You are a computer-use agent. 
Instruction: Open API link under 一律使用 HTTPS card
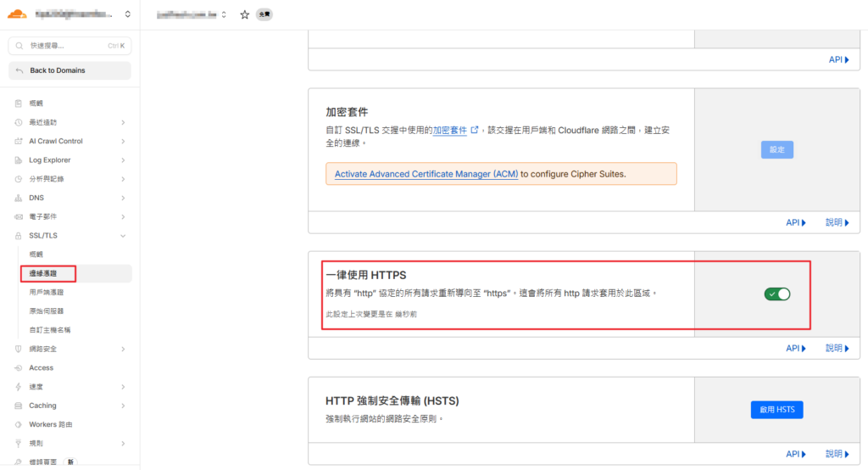(x=795, y=348)
